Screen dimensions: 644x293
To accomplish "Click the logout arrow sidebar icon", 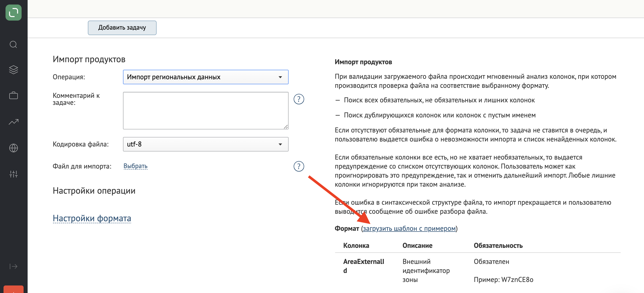I will pyautogui.click(x=14, y=266).
